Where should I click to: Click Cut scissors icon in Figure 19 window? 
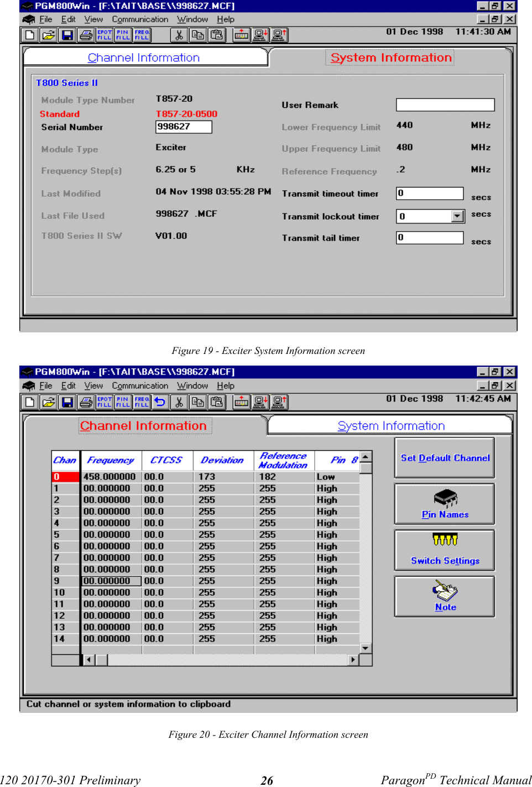[x=179, y=35]
